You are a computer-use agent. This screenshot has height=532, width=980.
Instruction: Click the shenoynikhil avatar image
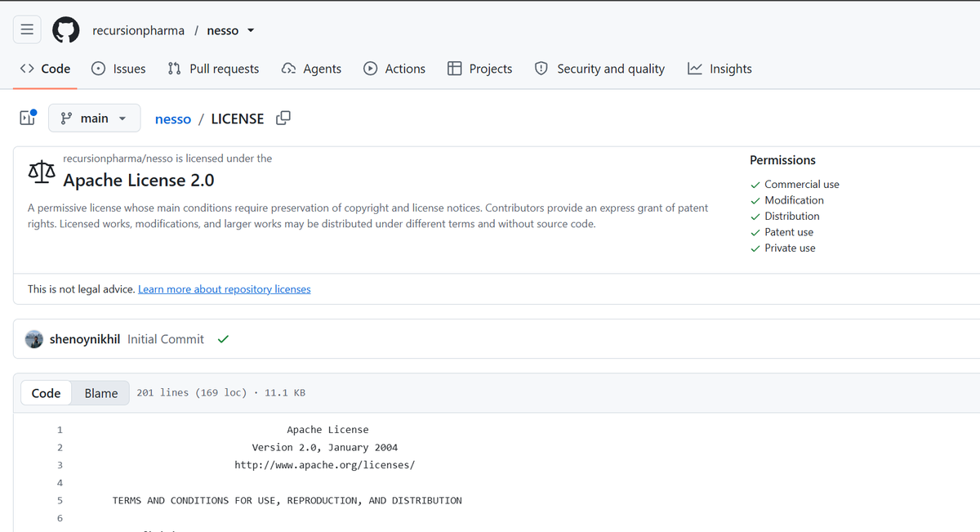tap(34, 339)
